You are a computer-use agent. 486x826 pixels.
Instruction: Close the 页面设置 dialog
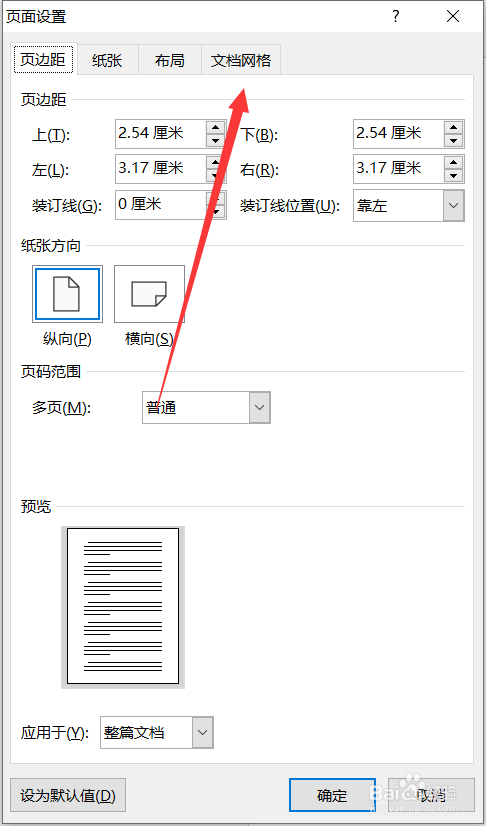click(x=453, y=17)
